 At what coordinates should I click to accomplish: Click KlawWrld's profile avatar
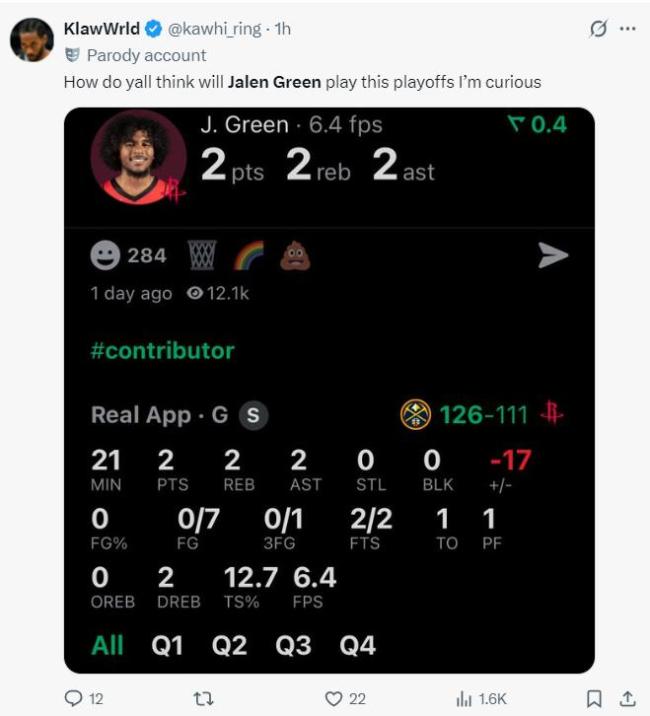(32, 40)
